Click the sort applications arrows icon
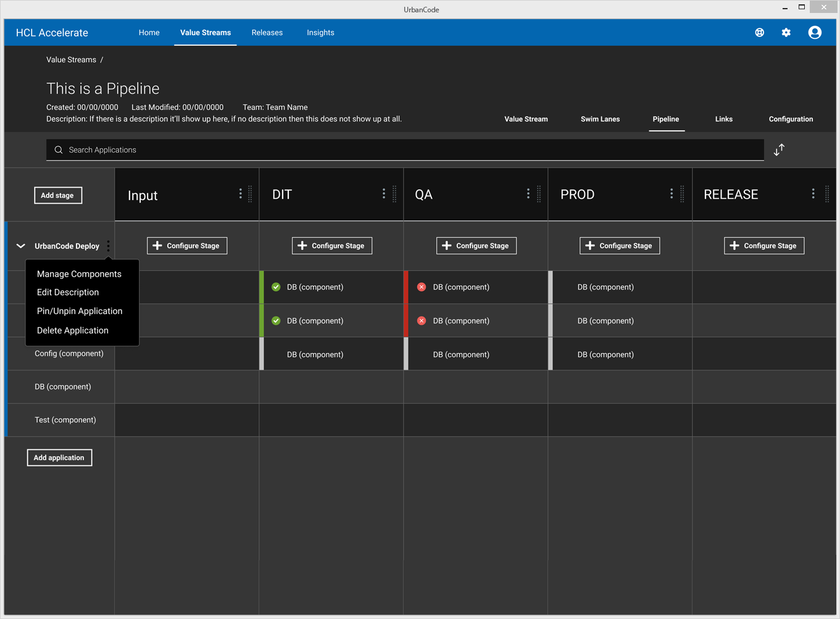Image resolution: width=840 pixels, height=619 pixels. coord(779,149)
